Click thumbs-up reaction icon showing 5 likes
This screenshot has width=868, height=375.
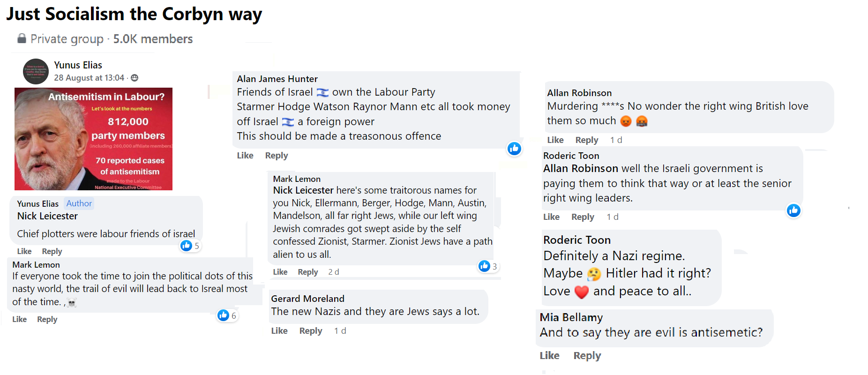(x=187, y=246)
